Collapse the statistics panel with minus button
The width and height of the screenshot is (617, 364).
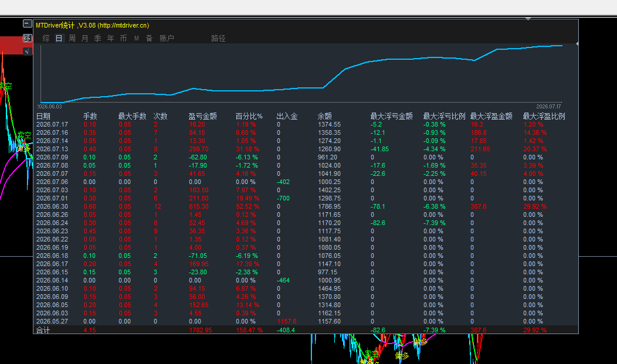27,23
